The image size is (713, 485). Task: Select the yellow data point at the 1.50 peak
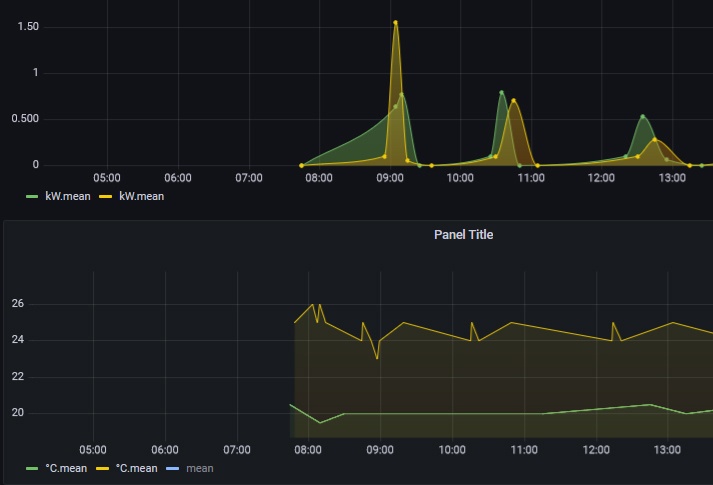[x=395, y=22]
